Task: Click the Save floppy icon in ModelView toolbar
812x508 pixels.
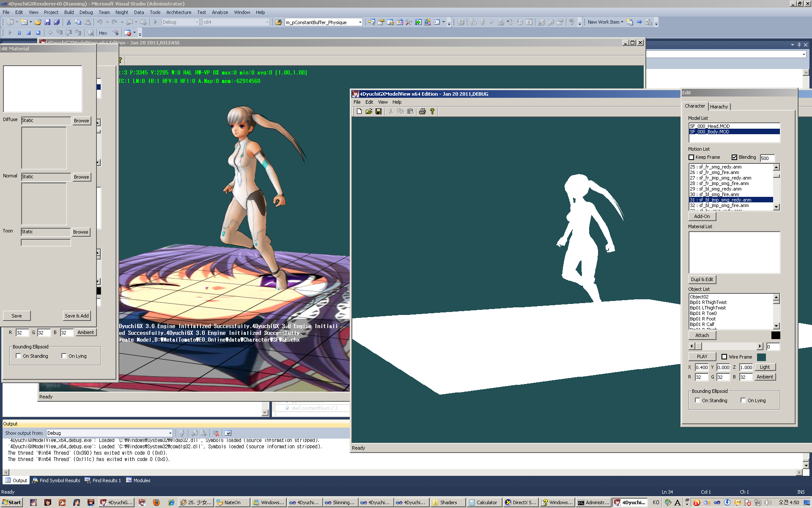Action: 379,111
